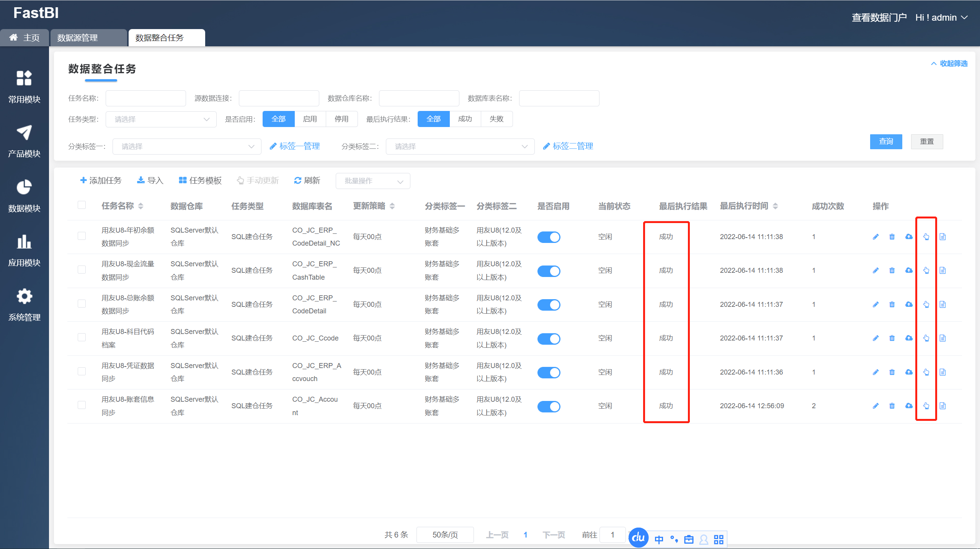Click edit pencil icon for 用友U8-年初余额数据同步
The width and height of the screenshot is (980, 549).
(x=875, y=237)
